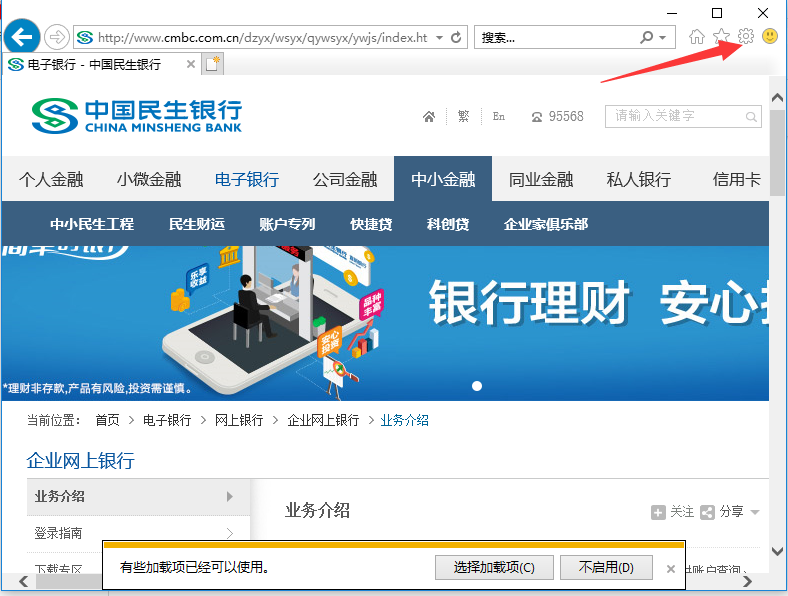Expand the 分享 share dropdown

coord(755,512)
